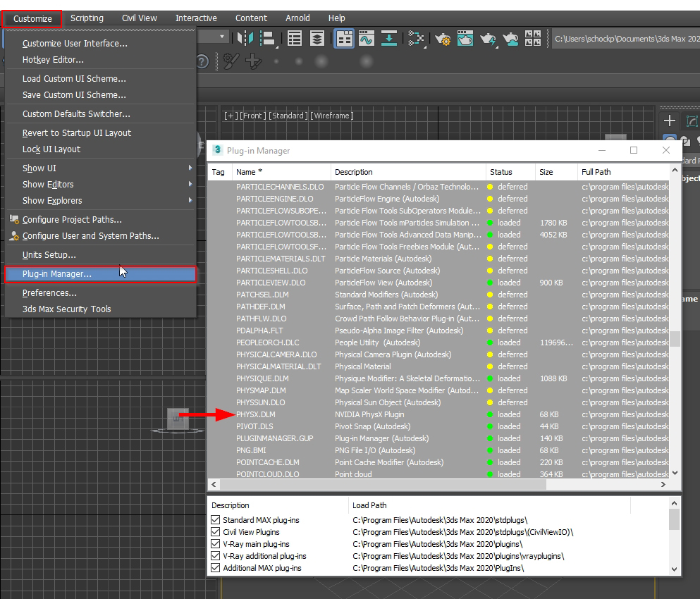Screen dimensions: 700x599
Task: Open Render Setup teapot-with-gear icon
Action: (x=443, y=39)
